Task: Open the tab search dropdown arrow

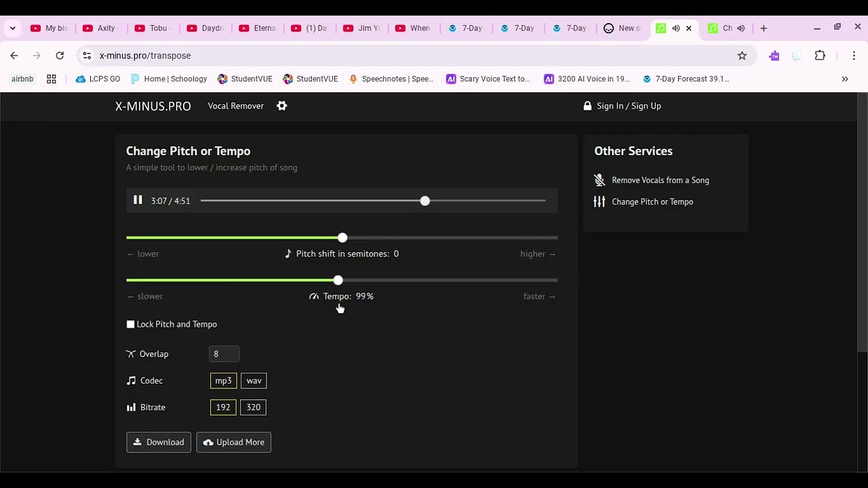Action: pyautogui.click(x=12, y=28)
